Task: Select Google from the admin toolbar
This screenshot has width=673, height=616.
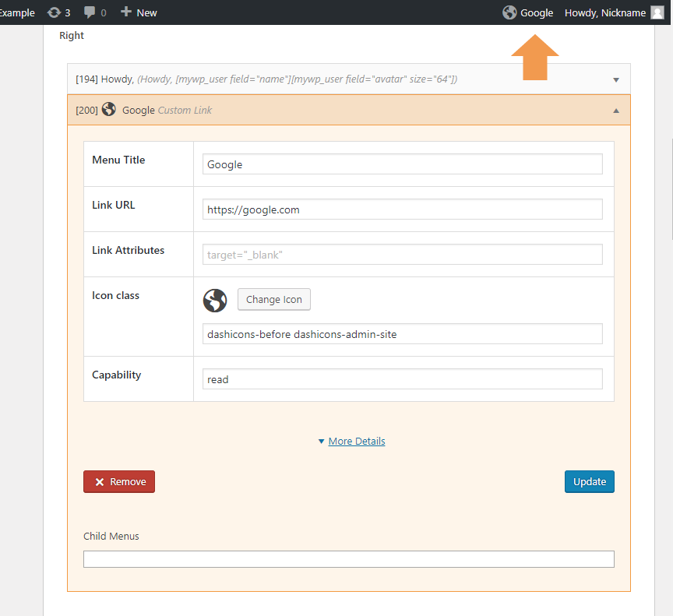Action: pyautogui.click(x=537, y=12)
